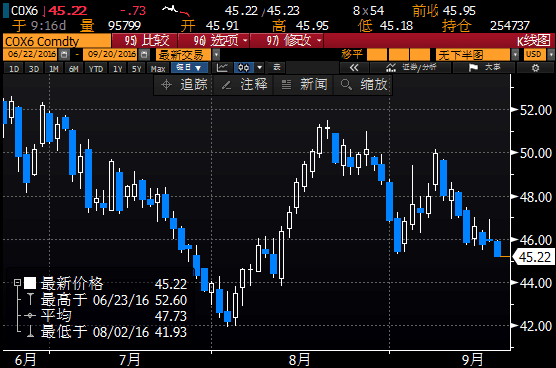Click the K线图 chart title label

(x=534, y=41)
